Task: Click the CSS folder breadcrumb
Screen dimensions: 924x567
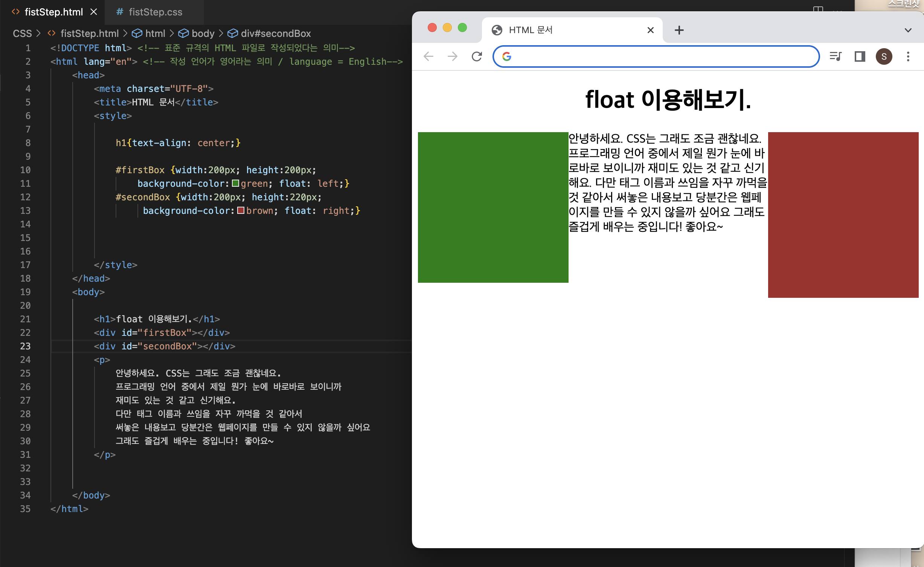Action: (x=22, y=34)
